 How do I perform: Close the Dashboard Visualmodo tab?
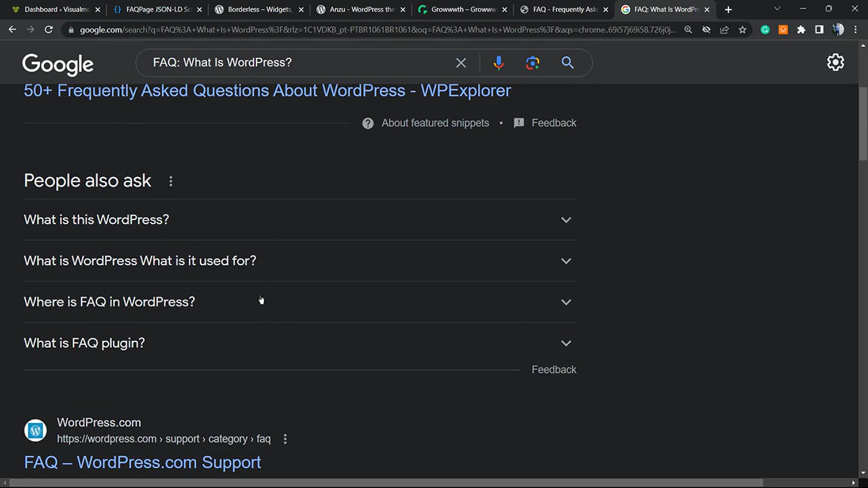pos(98,9)
